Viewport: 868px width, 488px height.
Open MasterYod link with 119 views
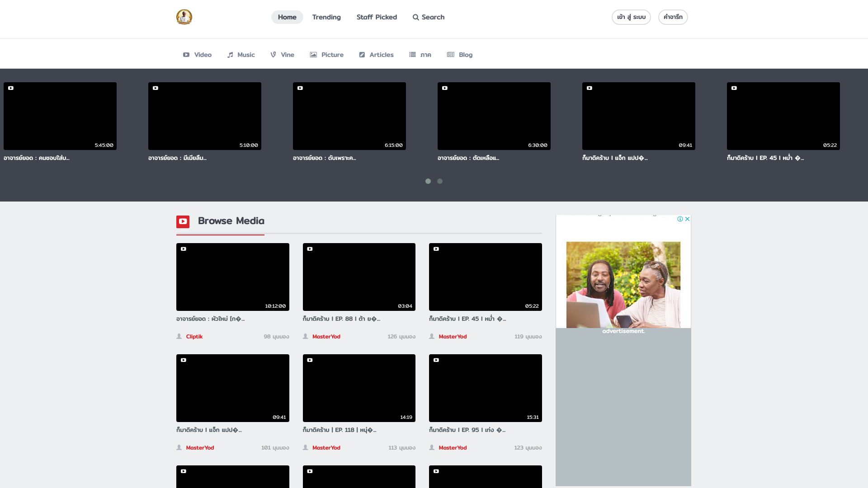(x=453, y=337)
